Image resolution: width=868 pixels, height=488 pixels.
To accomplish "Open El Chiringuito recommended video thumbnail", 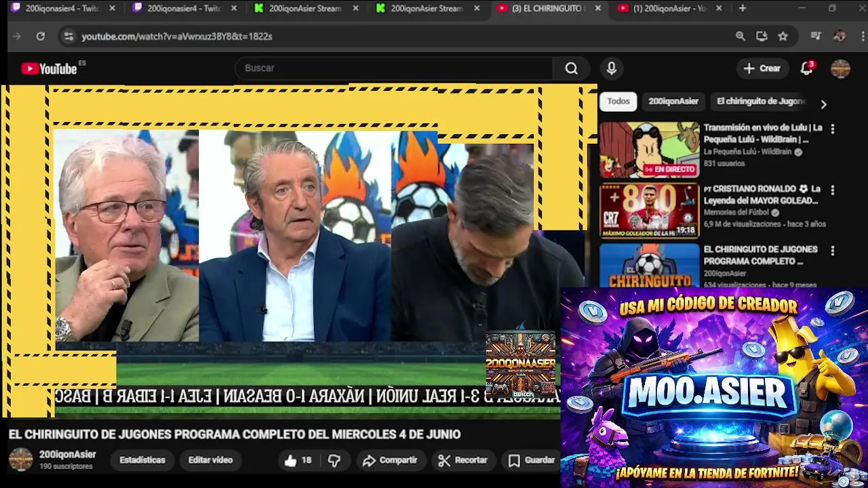I will coord(649,265).
